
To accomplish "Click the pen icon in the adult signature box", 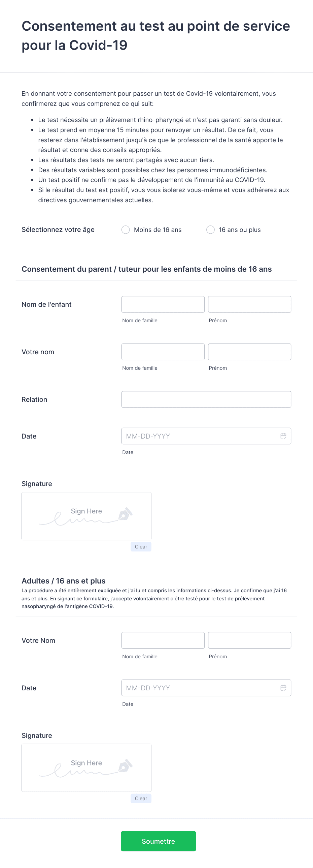I will click(x=125, y=765).
